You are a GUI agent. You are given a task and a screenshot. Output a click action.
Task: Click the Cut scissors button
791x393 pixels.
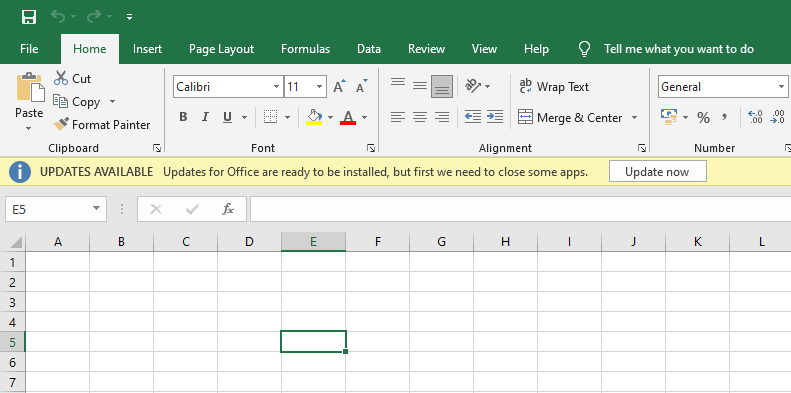tap(73, 79)
